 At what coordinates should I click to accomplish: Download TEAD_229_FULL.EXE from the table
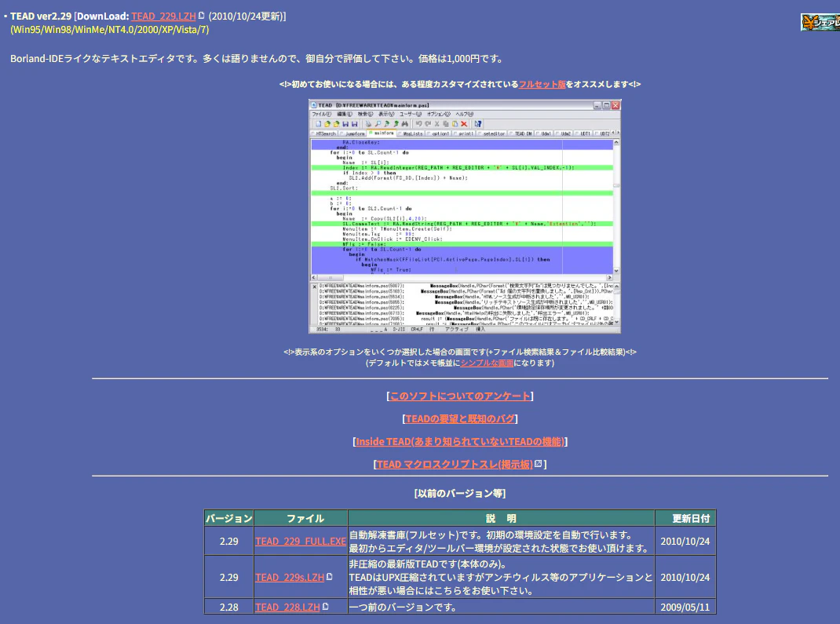[301, 542]
